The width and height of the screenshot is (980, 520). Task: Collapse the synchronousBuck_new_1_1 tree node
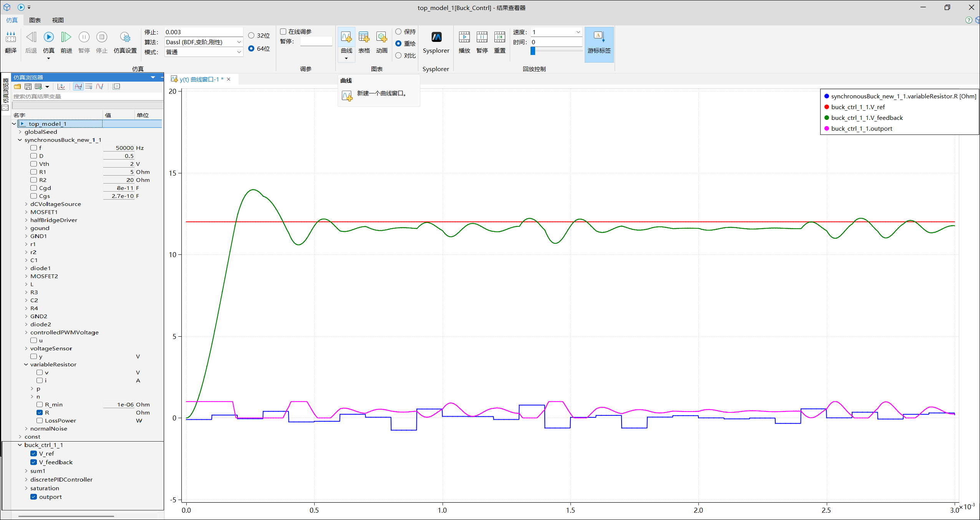click(20, 140)
